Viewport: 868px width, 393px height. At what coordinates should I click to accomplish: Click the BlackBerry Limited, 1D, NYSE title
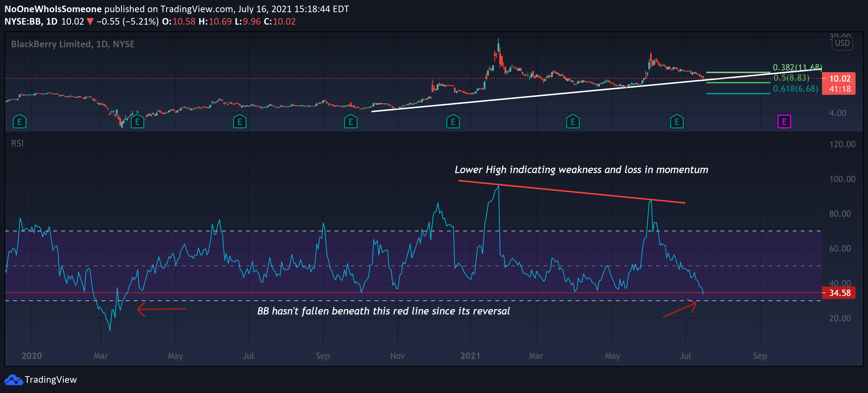73,44
